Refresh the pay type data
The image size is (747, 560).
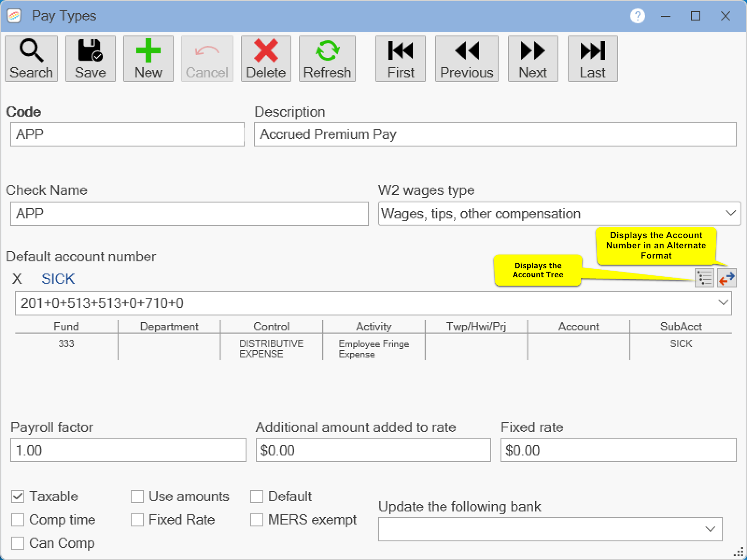tap(327, 59)
